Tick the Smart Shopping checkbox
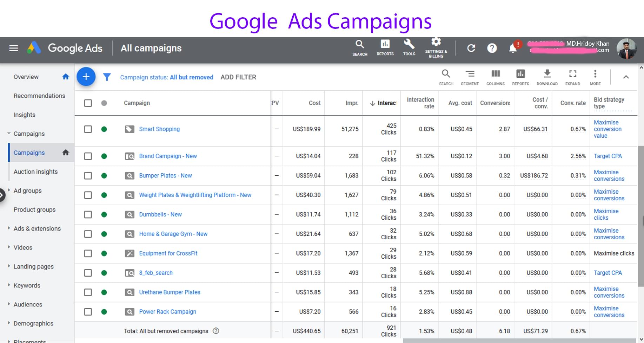Screen dimensions: 644x343 [88, 129]
